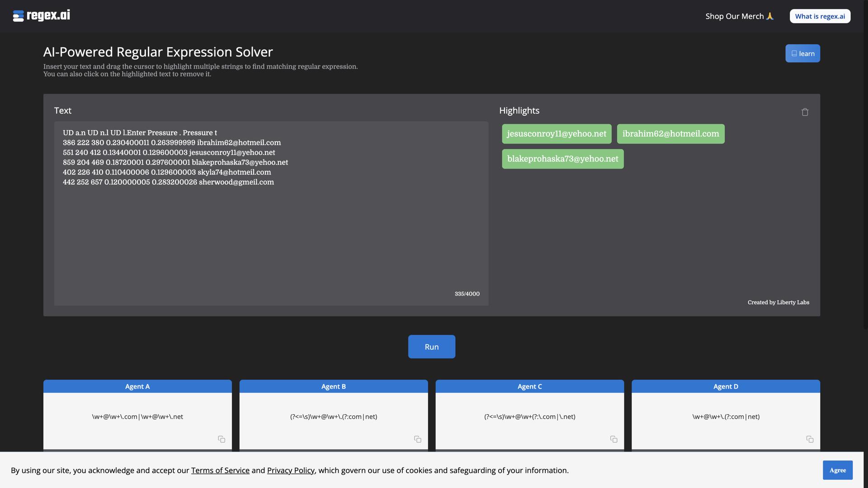Click the learn button

[802, 53]
